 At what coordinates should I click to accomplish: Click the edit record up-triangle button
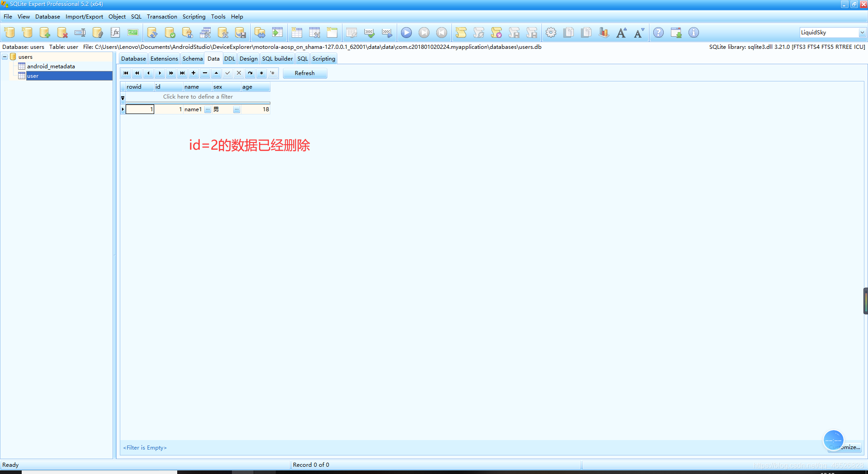(217, 73)
